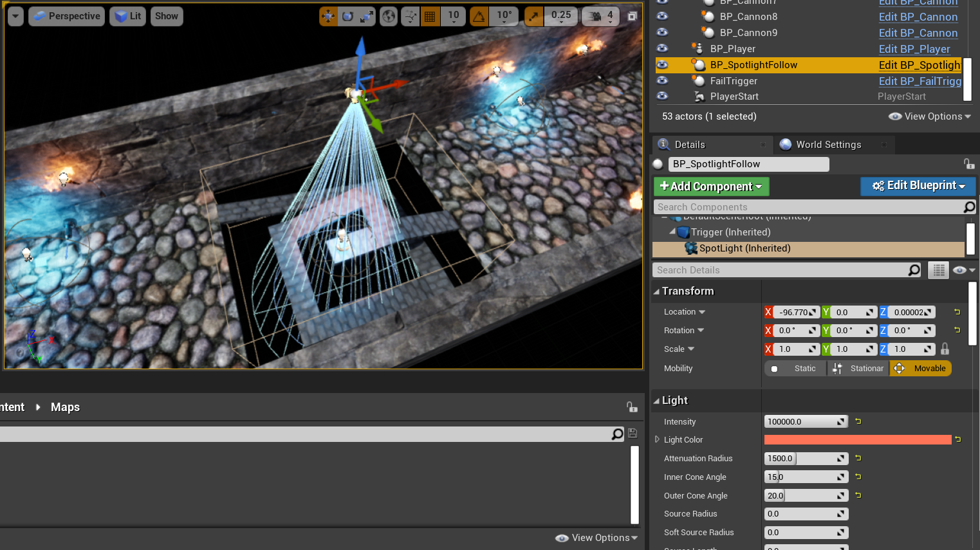The height and width of the screenshot is (550, 980).
Task: Select PlayerStart actor row
Action: pyautogui.click(x=734, y=96)
